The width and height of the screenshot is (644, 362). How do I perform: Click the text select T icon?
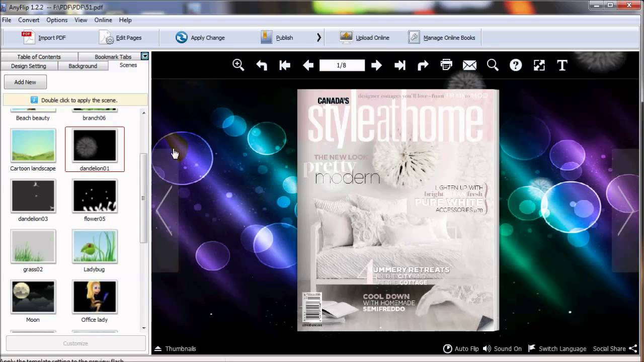point(562,65)
